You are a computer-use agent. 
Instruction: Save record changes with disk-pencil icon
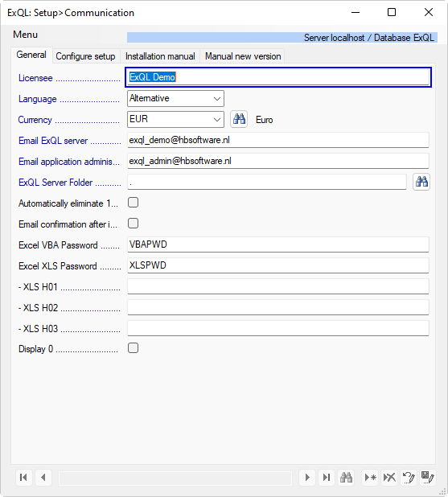click(428, 477)
